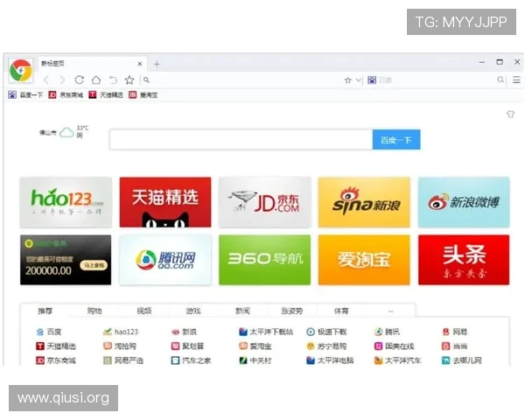Open the 极速下载 link
The image size is (525, 420).
[326, 332]
